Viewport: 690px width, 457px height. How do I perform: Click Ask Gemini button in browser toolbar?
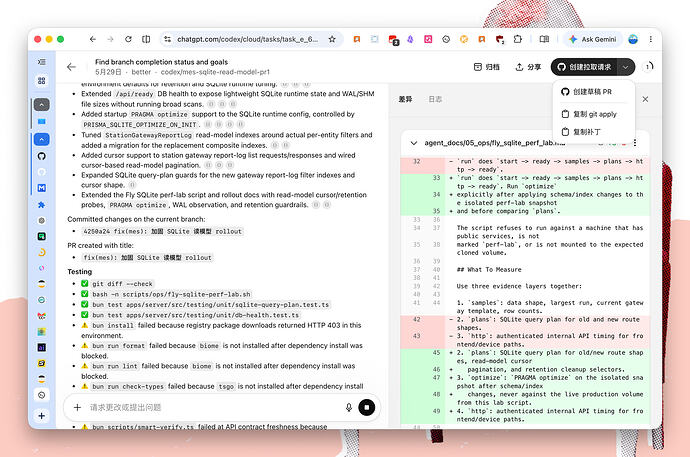[593, 39]
